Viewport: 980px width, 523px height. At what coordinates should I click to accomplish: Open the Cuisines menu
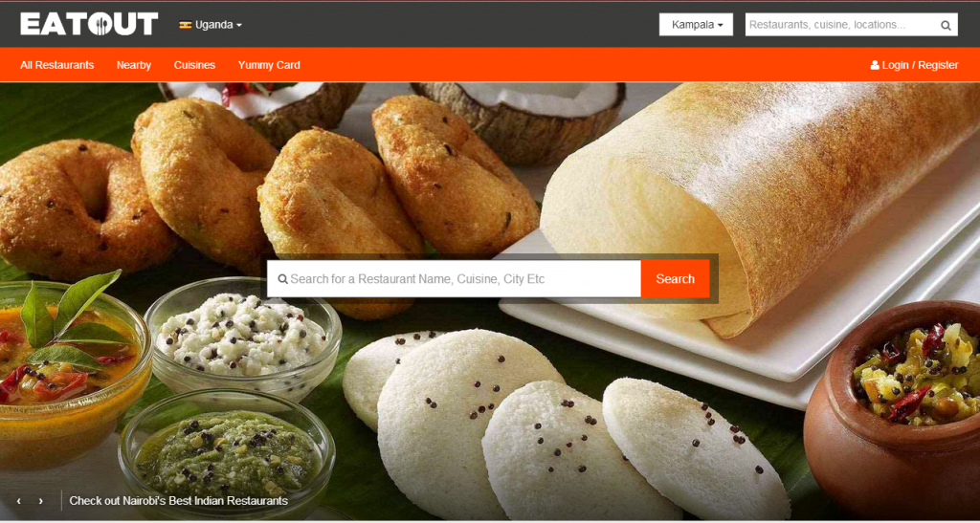[x=194, y=65]
